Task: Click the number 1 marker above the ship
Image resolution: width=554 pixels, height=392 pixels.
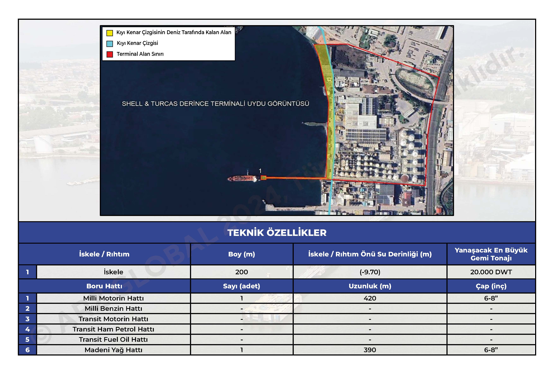Action: point(260,171)
